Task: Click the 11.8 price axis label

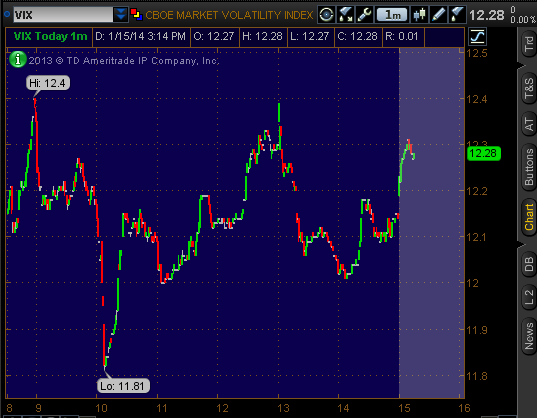Action: pos(477,376)
